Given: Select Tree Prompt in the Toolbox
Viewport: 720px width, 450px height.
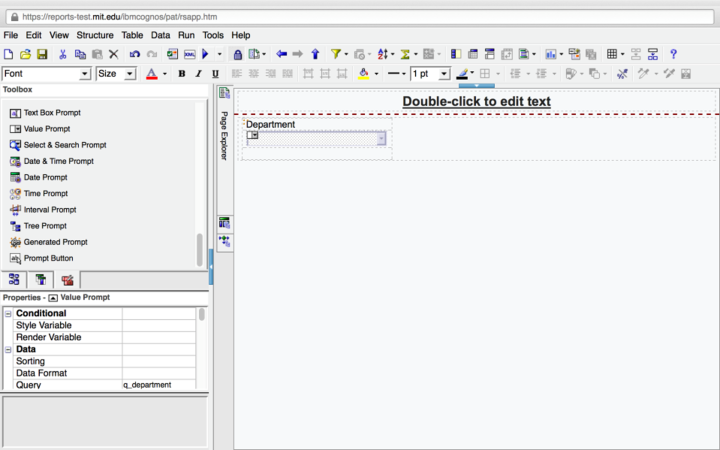Looking at the screenshot, I should (x=45, y=226).
